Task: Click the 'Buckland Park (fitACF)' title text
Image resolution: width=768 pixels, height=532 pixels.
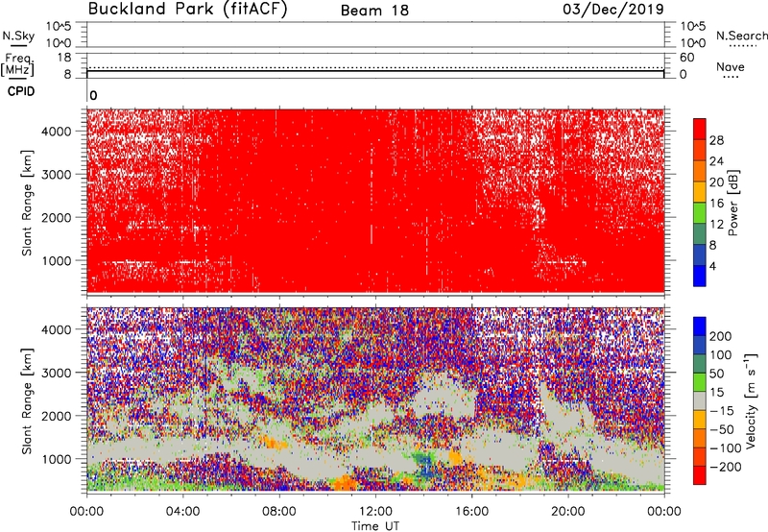Action: pyautogui.click(x=187, y=10)
